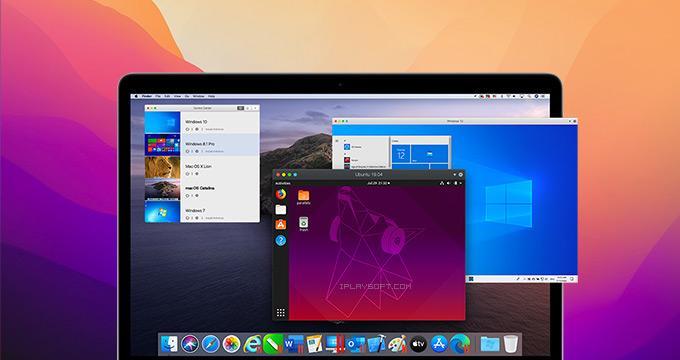680x360 pixels.
Task: Open the Apple menu in menu bar
Action: pyautogui.click(x=136, y=96)
